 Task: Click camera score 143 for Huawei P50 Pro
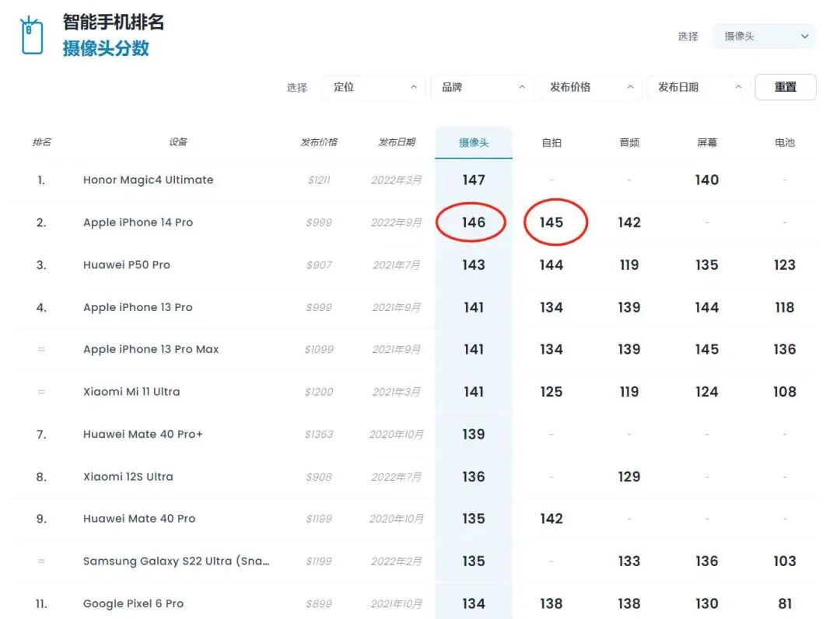coord(474,264)
